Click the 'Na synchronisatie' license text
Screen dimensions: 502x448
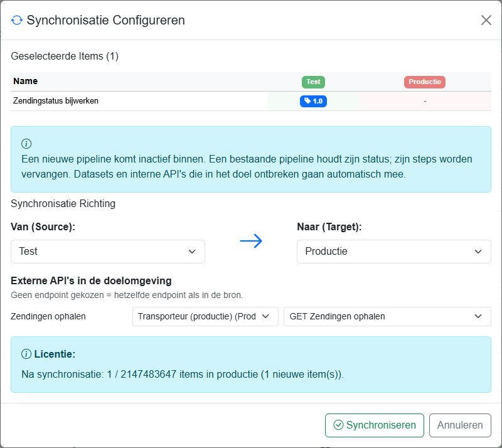coord(182,374)
